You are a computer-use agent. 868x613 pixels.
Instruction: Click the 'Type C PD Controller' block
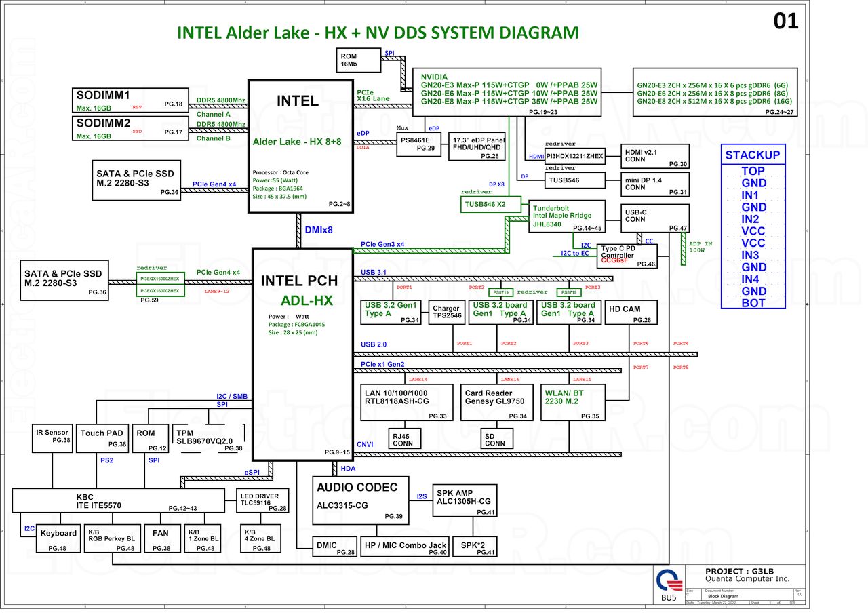627,256
